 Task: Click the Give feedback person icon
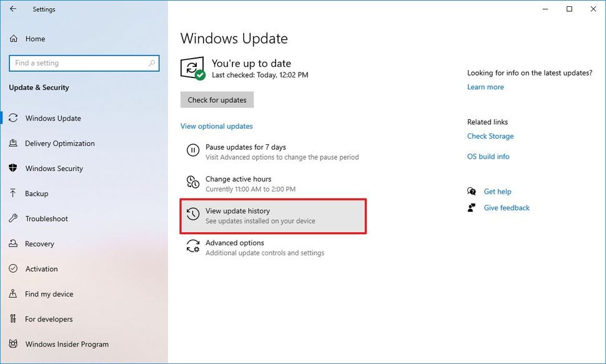[x=472, y=208]
